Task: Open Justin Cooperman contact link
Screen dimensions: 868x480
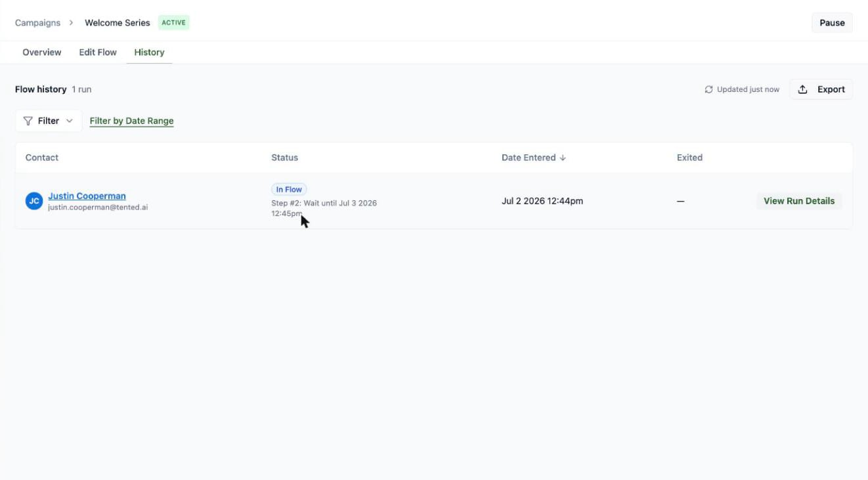Action: [87, 196]
